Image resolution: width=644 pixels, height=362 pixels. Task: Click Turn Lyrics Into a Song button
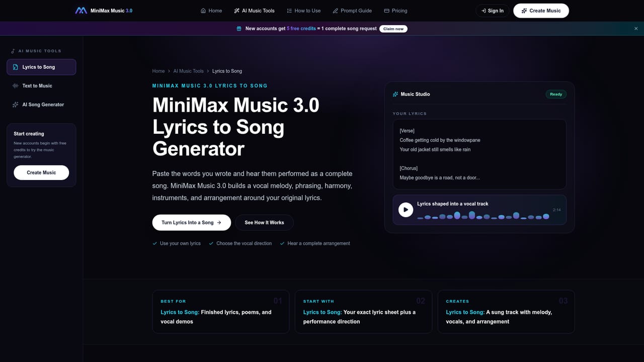pyautogui.click(x=192, y=222)
